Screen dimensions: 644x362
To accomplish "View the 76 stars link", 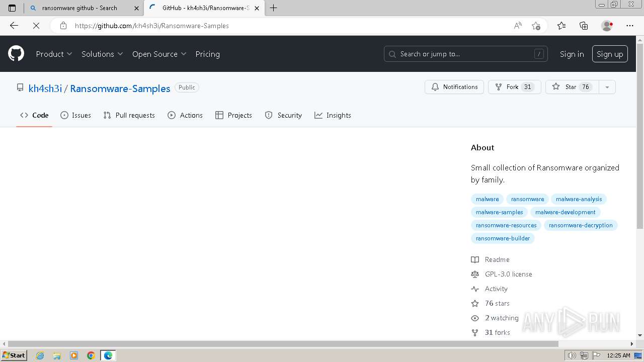I will 491,303.
